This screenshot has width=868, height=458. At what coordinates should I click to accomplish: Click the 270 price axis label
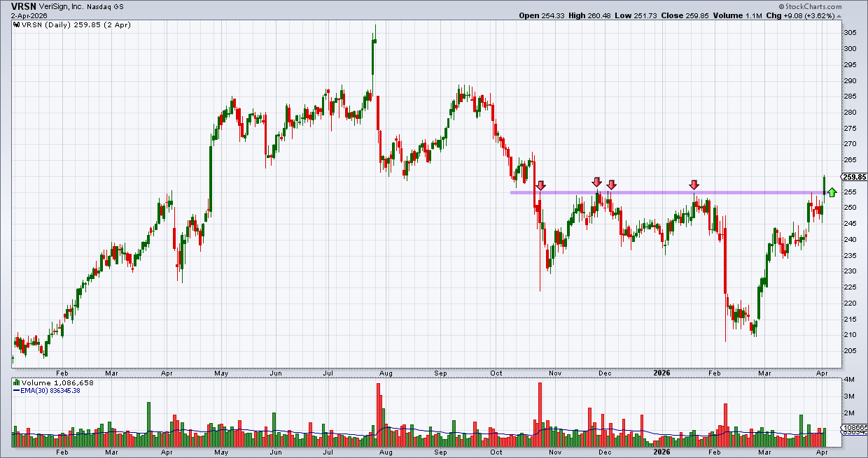(x=850, y=144)
